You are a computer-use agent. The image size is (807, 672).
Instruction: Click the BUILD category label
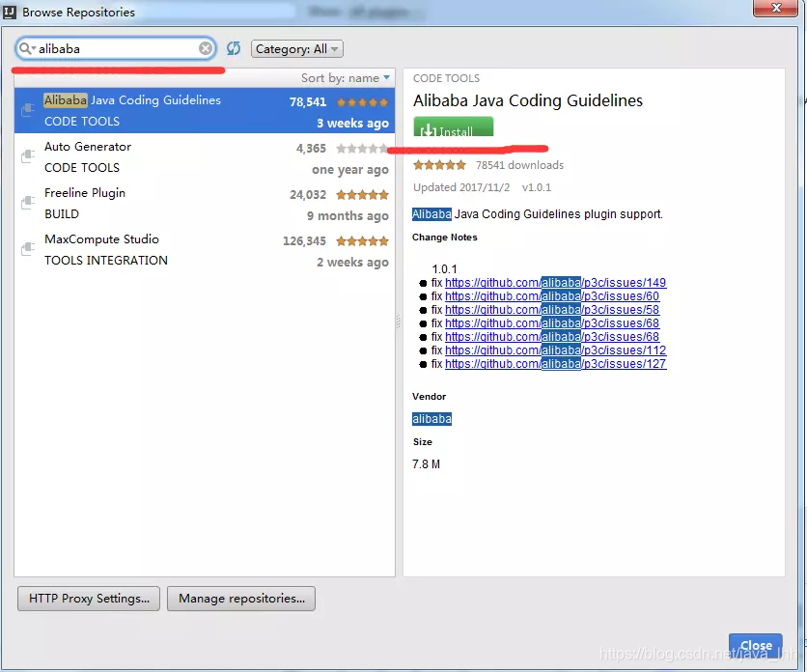point(62,214)
